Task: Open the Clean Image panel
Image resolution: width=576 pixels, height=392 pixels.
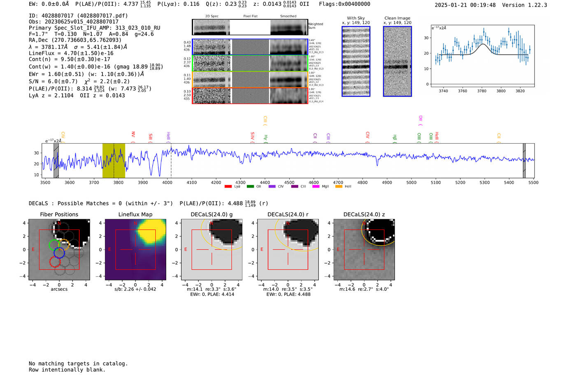Action: [397, 61]
